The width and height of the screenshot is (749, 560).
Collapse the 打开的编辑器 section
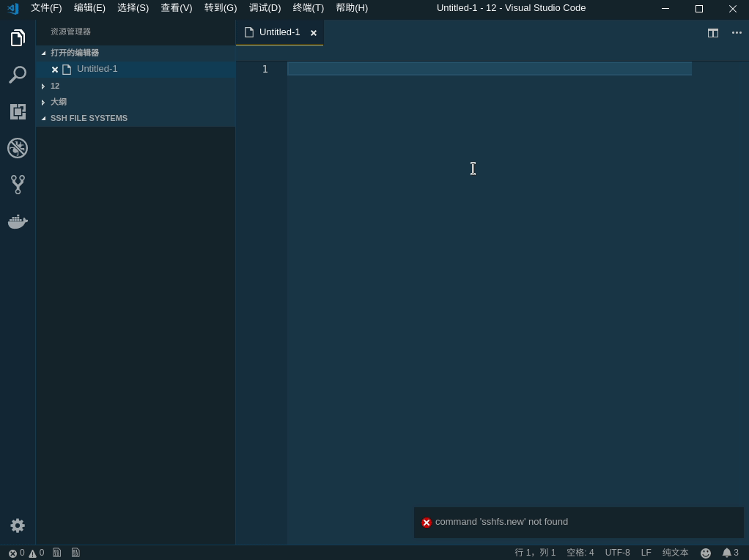click(x=136, y=53)
